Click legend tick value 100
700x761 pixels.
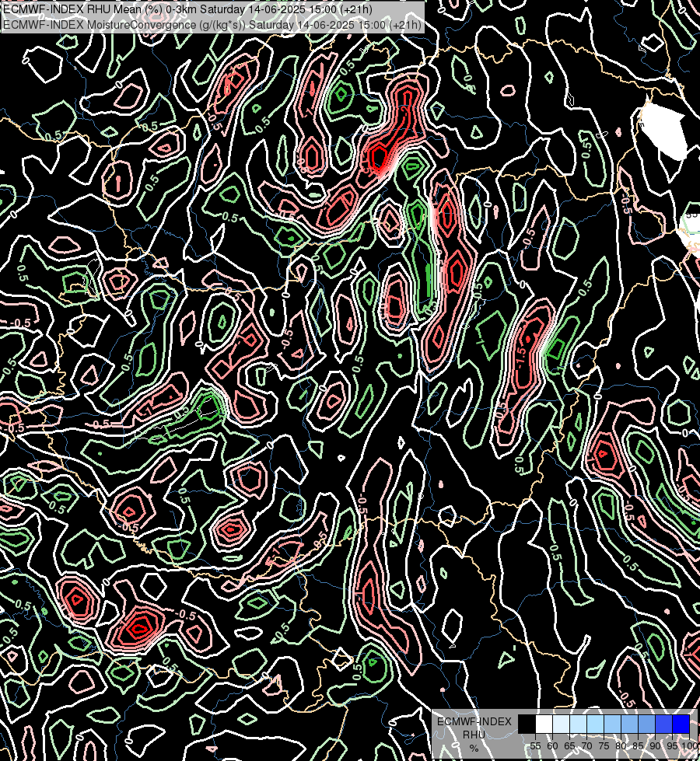(690, 746)
